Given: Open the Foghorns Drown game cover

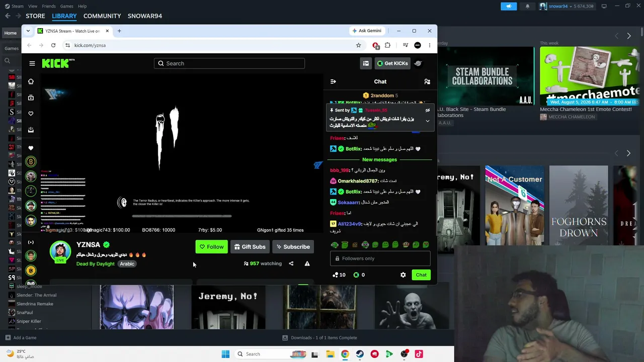Looking at the screenshot, I should tap(579, 209).
